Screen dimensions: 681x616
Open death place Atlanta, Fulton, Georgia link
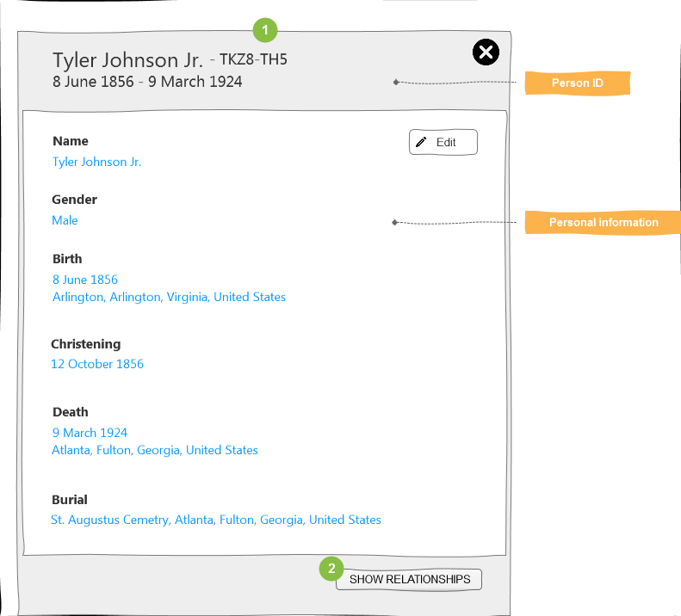pyautogui.click(x=155, y=450)
